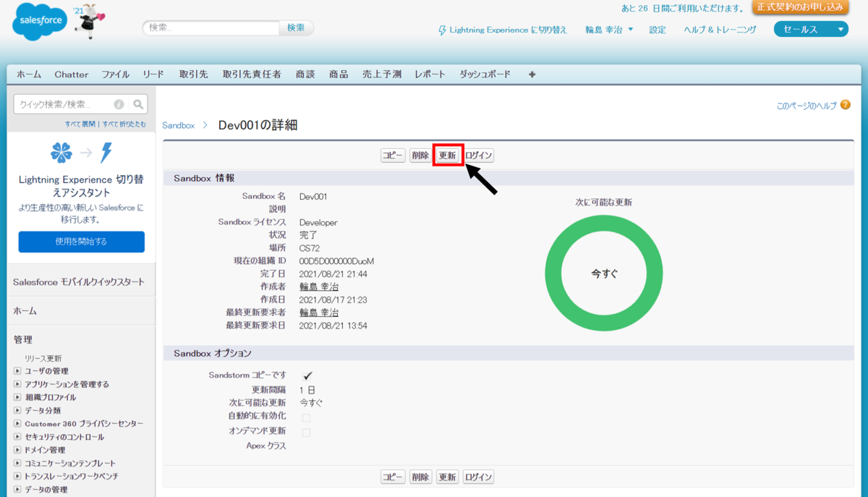The image size is (868, 497).
Task: Click the 検索 button in the header
Action: click(297, 27)
